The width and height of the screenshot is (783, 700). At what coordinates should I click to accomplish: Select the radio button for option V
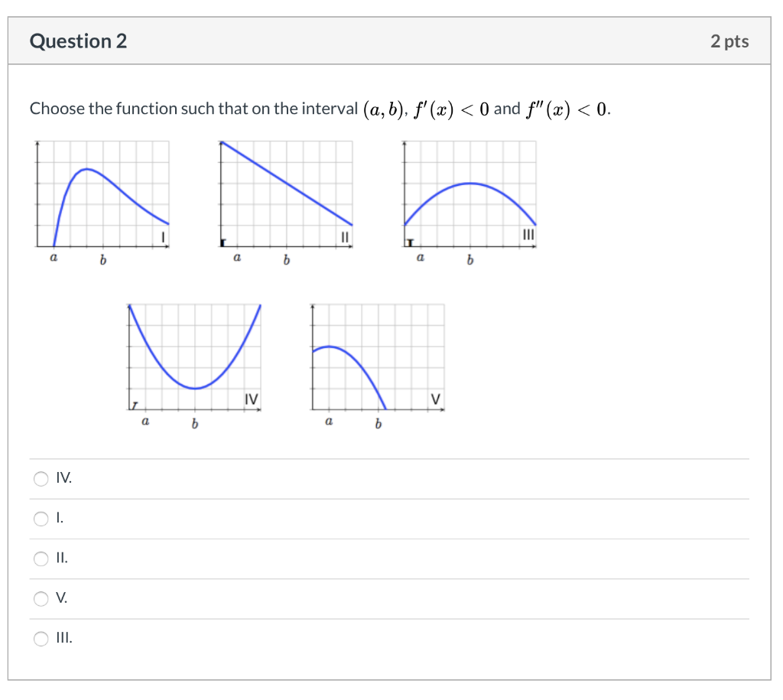coord(41,598)
